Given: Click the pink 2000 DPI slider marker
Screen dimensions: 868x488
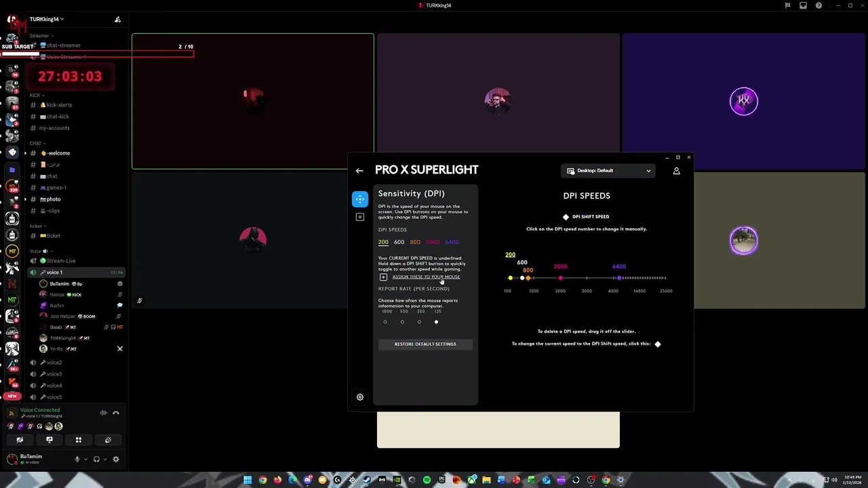Looking at the screenshot, I should click(x=560, y=278).
